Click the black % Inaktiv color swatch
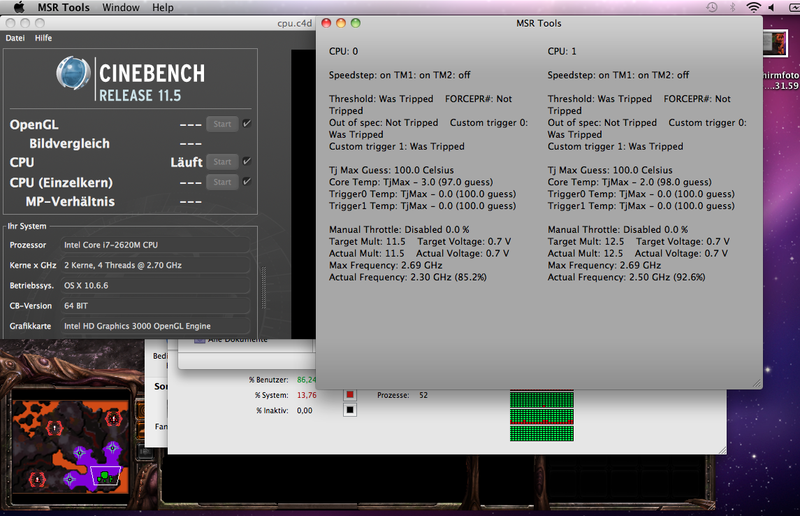The width and height of the screenshot is (800, 516). [x=349, y=410]
